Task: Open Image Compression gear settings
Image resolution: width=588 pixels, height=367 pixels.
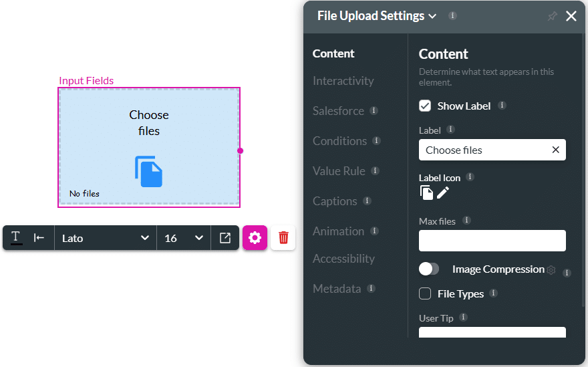Action: 551,270
